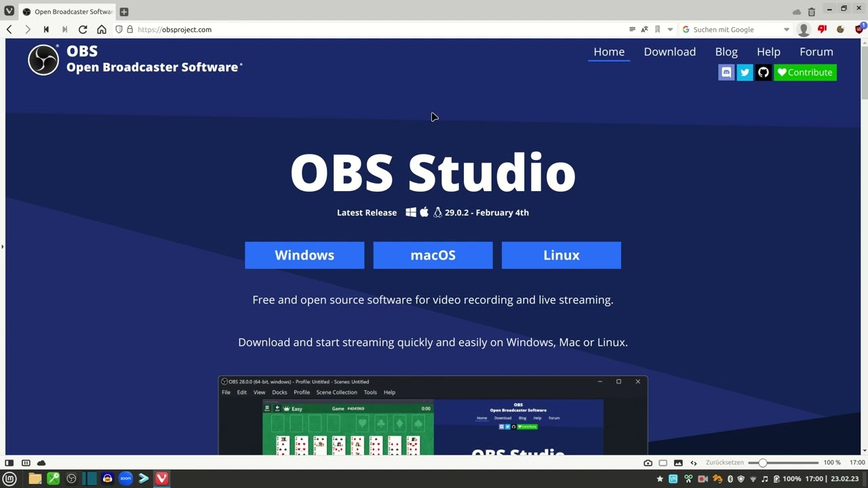Click the red recording tray icon

703,479
